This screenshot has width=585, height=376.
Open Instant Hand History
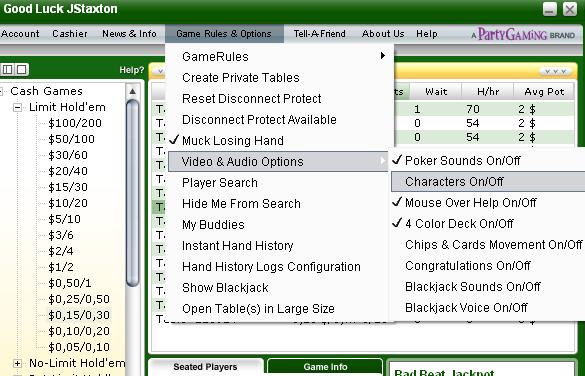click(238, 246)
